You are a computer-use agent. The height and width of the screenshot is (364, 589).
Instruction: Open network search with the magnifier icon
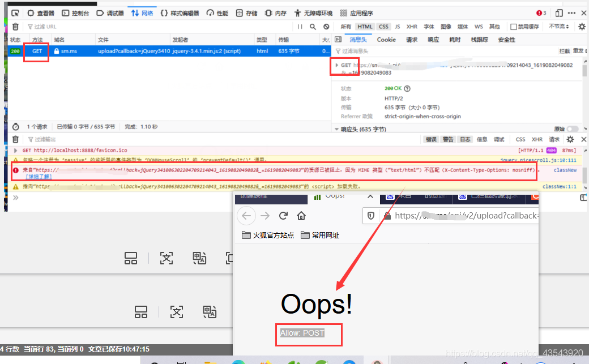click(313, 27)
